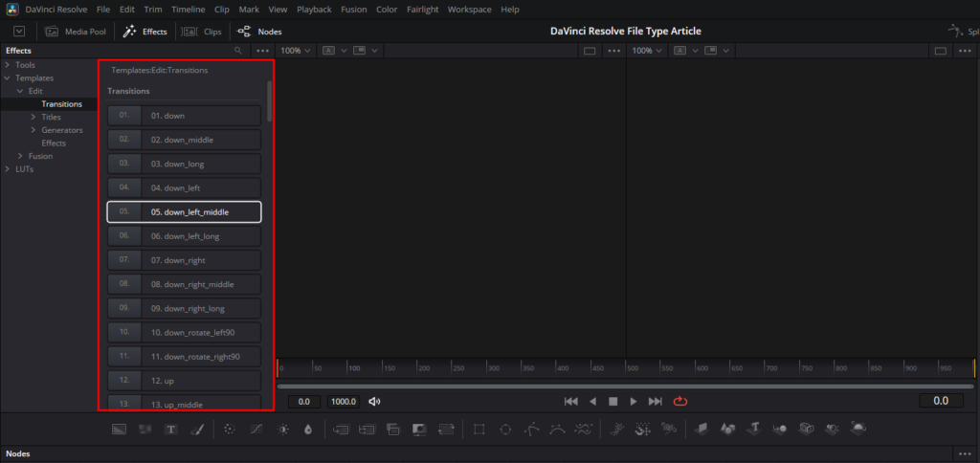Collapse the Templates tree category

click(x=8, y=78)
